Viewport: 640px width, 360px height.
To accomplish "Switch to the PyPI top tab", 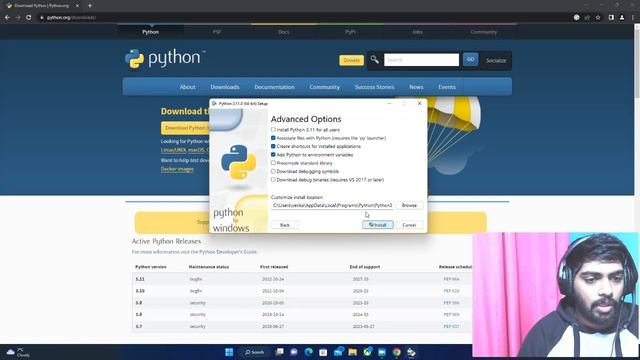I will (x=350, y=32).
